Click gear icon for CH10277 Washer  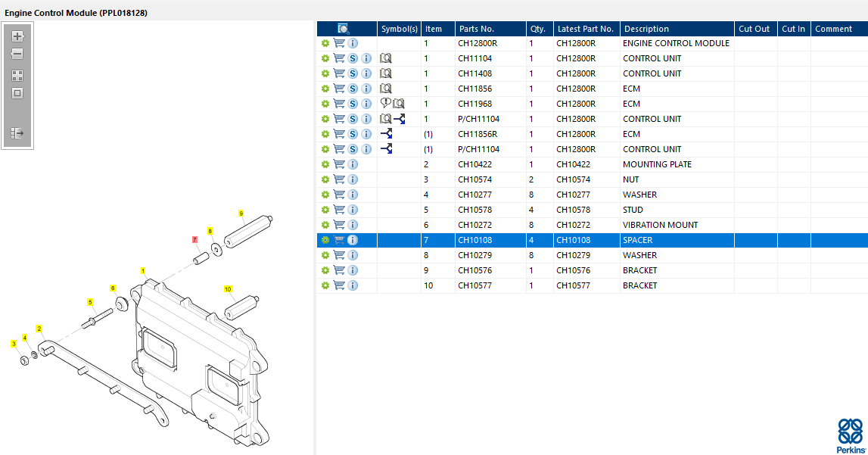coord(325,195)
